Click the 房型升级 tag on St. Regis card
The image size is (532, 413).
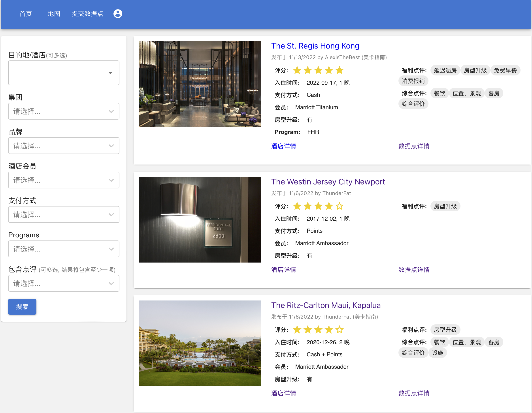point(475,70)
